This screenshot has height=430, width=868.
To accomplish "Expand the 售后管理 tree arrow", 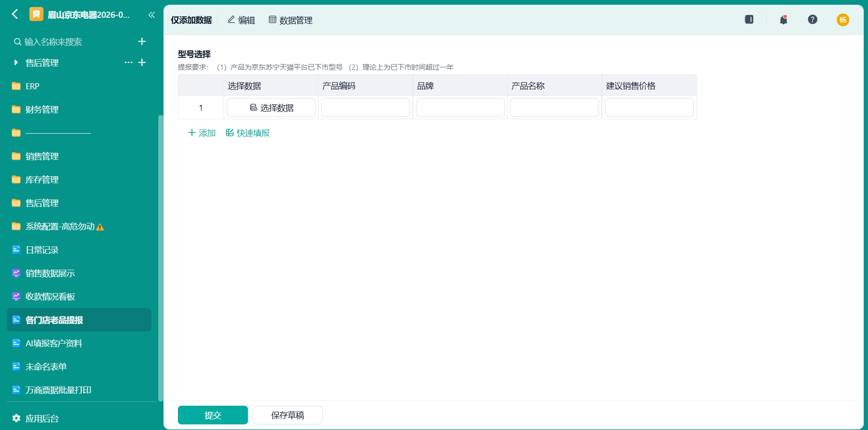I will tap(16, 63).
